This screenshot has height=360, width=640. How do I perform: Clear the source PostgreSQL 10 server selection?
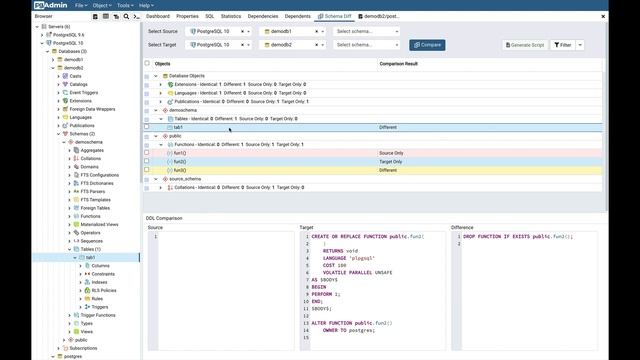point(242,31)
